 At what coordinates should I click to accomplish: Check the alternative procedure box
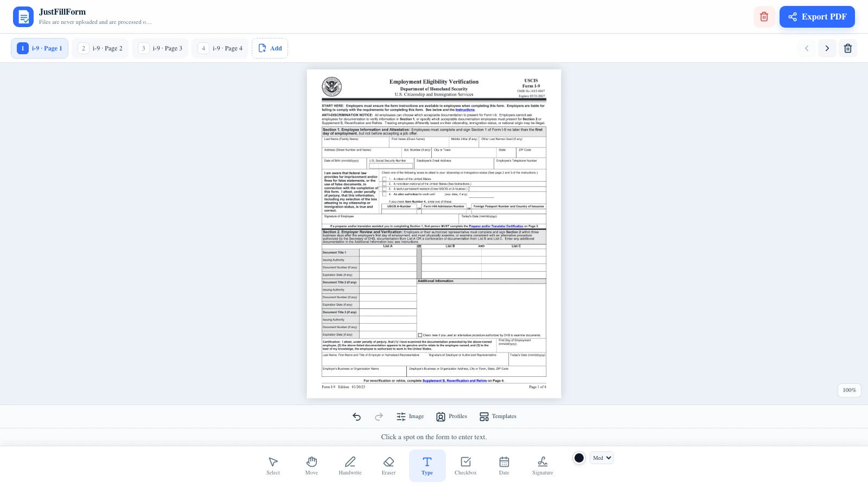(420, 335)
